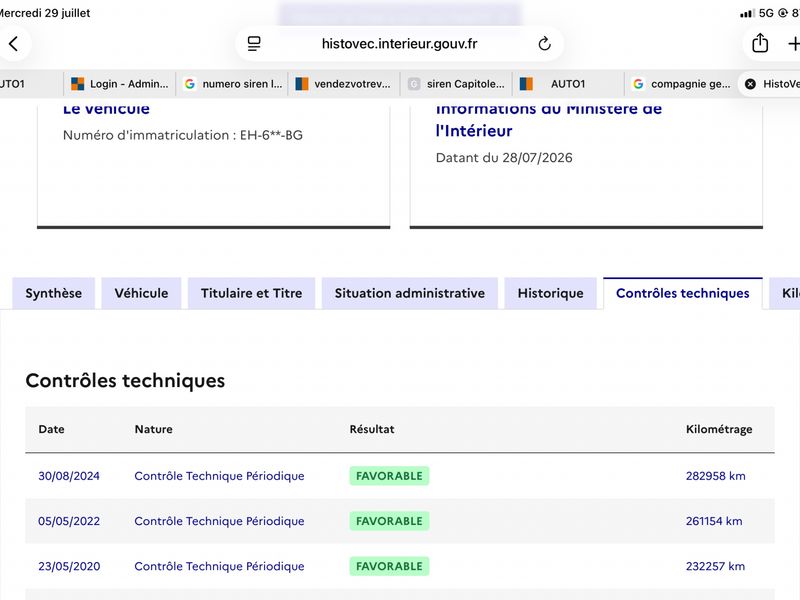800x600 pixels.
Task: Open the Situation administrative tab
Action: pyautogui.click(x=410, y=293)
